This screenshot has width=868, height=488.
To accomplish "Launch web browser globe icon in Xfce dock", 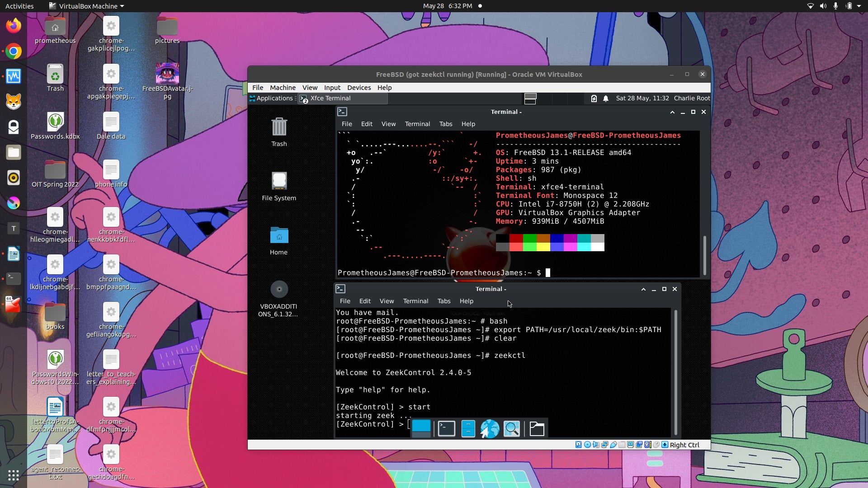I will 490,428.
